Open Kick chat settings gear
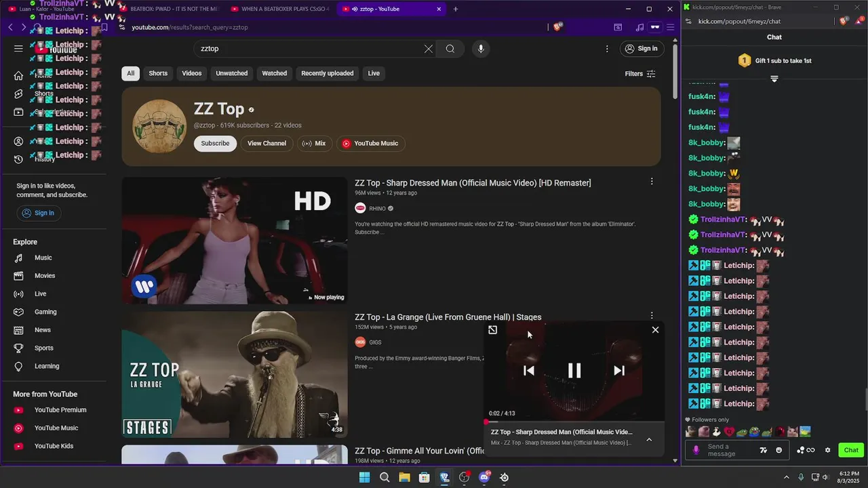The image size is (868, 488). point(827,450)
